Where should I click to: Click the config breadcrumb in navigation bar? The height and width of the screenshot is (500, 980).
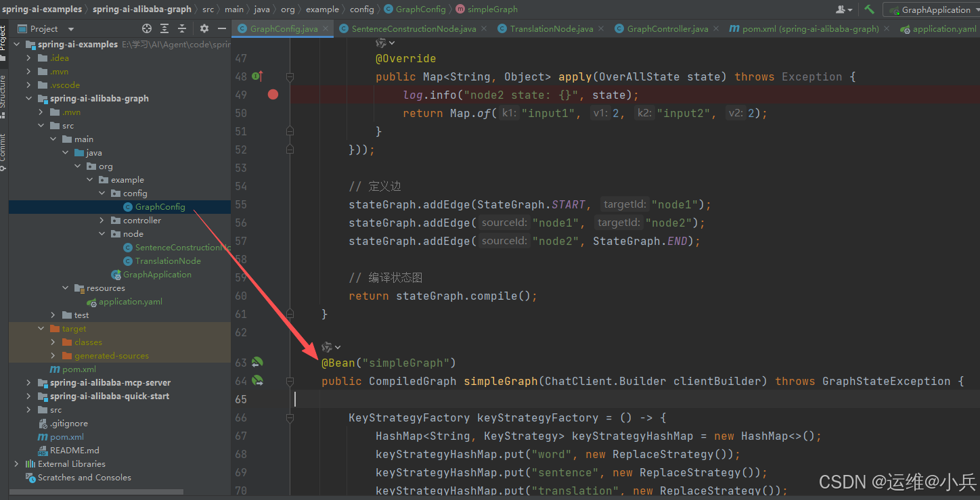[361, 9]
